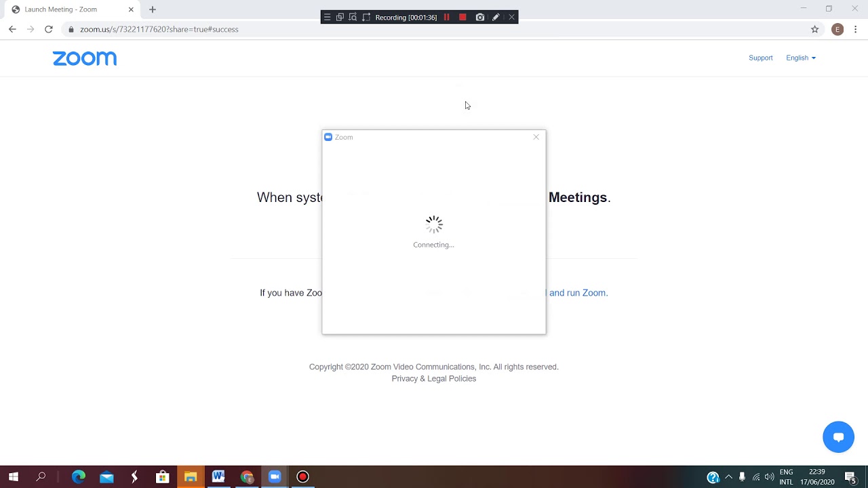Click the recorder region-resize icon
Image resolution: width=868 pixels, height=488 pixels.
point(366,17)
